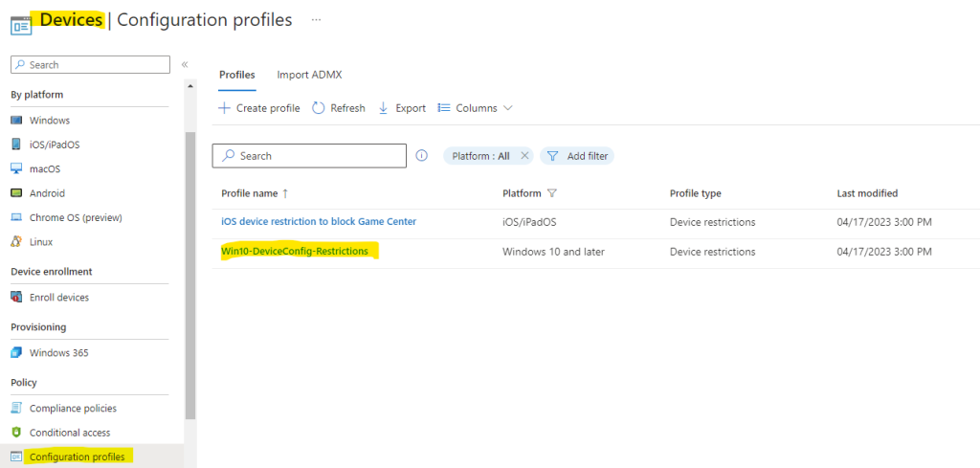Open the ellipsis more options menu

316,21
